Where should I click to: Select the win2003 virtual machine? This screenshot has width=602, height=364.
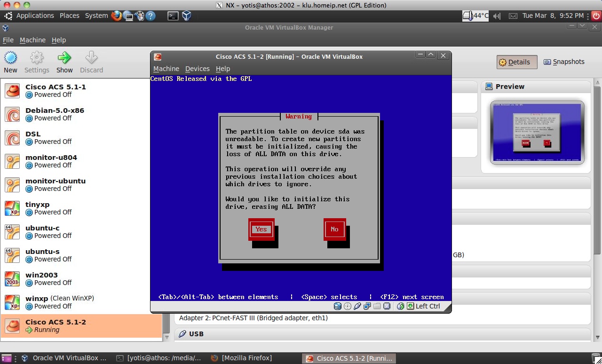click(x=81, y=279)
